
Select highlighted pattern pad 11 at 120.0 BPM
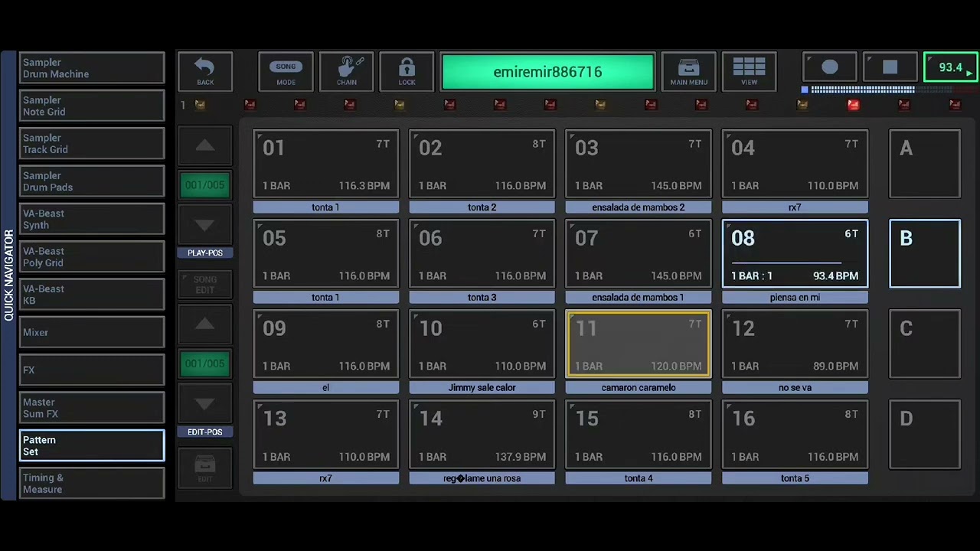pyautogui.click(x=639, y=344)
